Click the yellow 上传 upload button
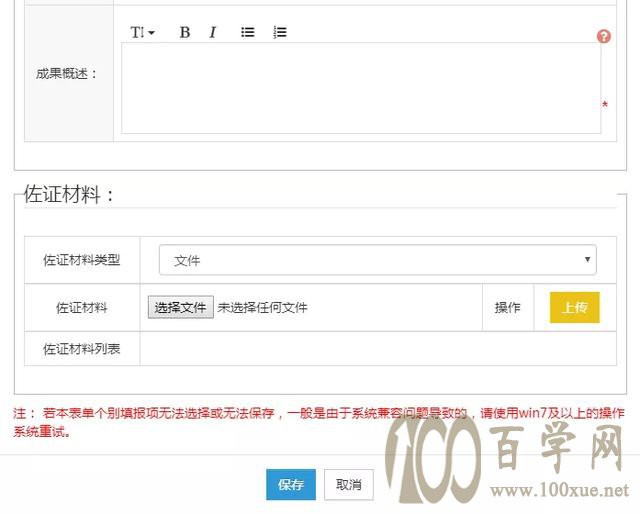 click(575, 307)
